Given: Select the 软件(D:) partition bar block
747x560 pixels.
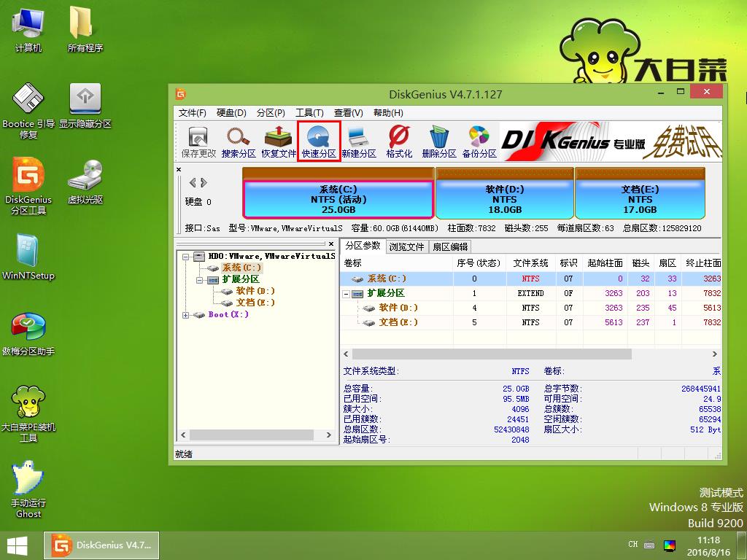Looking at the screenshot, I should click(x=504, y=199).
